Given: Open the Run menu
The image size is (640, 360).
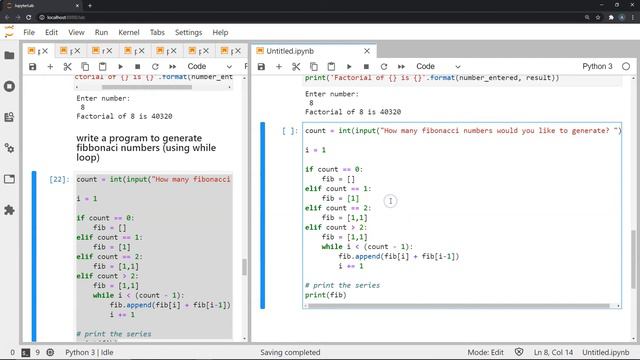Looking at the screenshot, I should [x=101, y=32].
